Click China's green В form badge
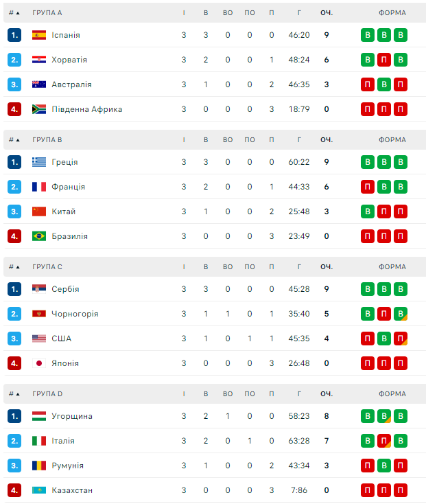Screen dimensions: 426x504 click(x=368, y=211)
